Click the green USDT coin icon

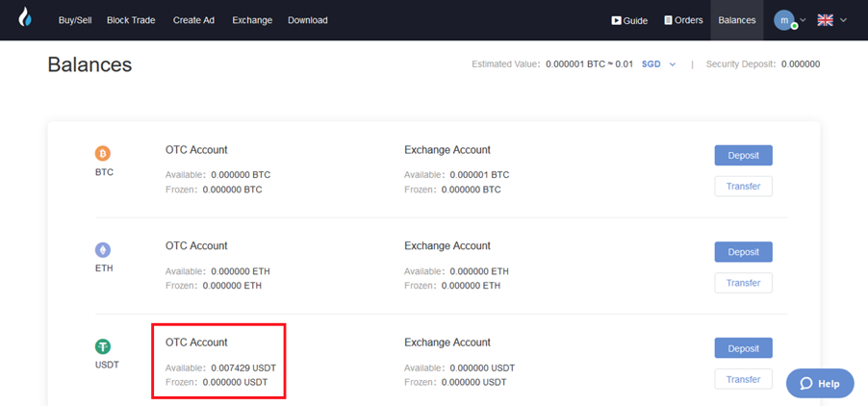pos(103,346)
